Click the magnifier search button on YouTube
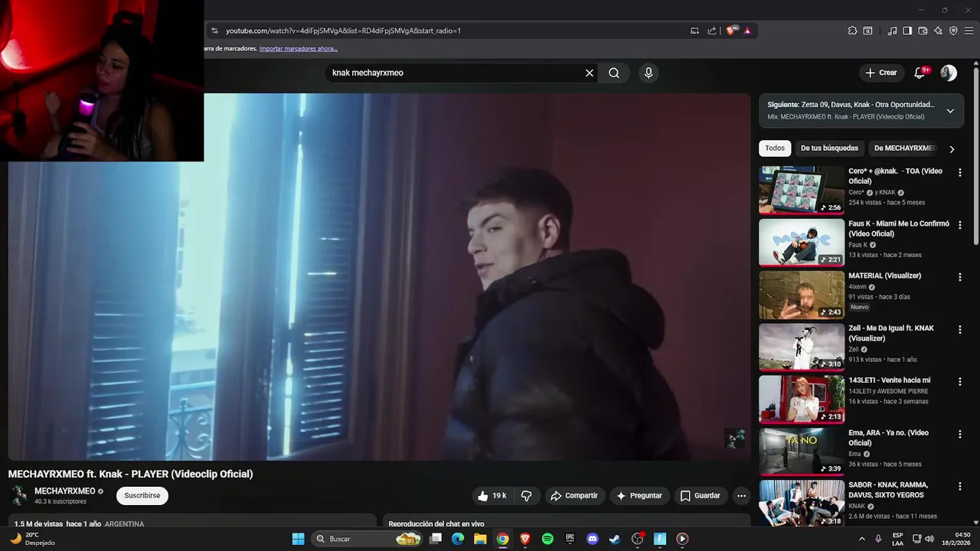 (x=614, y=73)
